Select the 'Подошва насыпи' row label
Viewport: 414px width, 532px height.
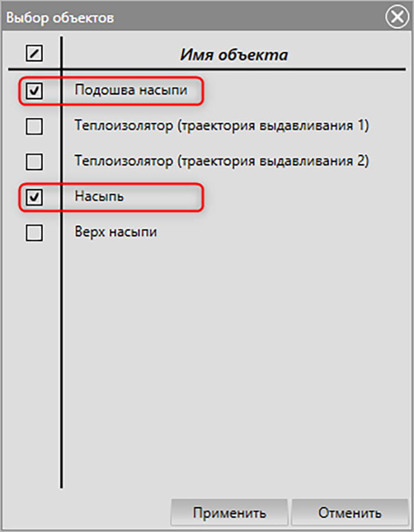131,90
